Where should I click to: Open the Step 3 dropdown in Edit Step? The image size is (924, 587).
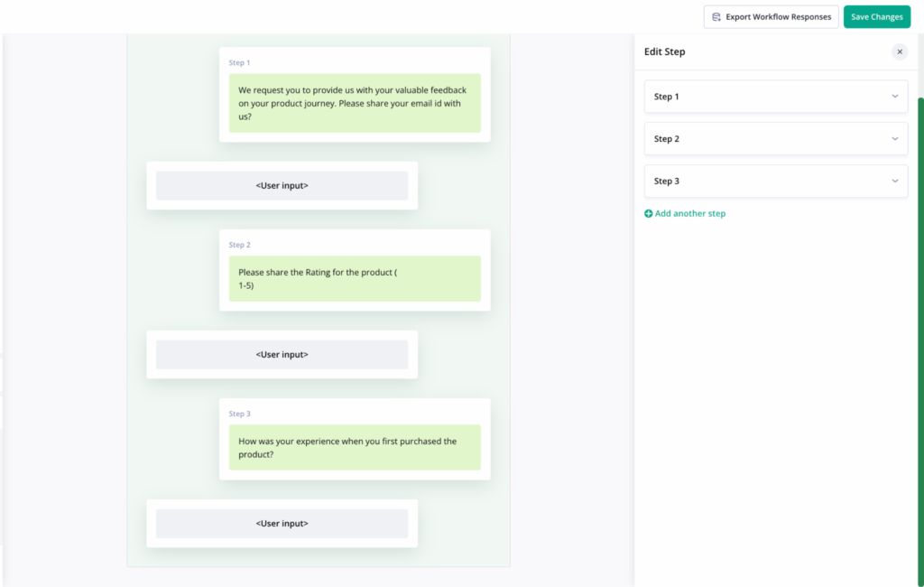(776, 181)
